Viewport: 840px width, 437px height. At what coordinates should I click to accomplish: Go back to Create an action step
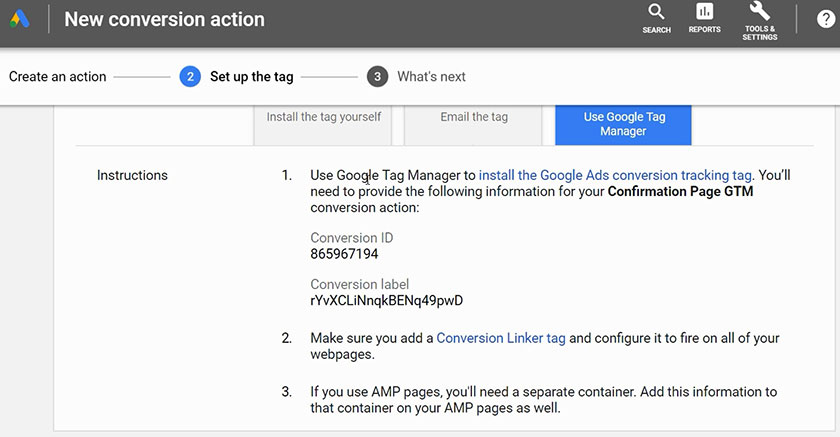[x=57, y=77]
